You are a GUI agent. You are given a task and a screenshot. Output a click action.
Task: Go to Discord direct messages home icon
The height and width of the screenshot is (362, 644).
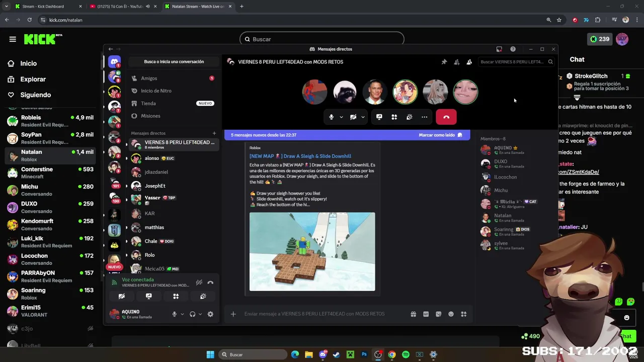(115, 62)
